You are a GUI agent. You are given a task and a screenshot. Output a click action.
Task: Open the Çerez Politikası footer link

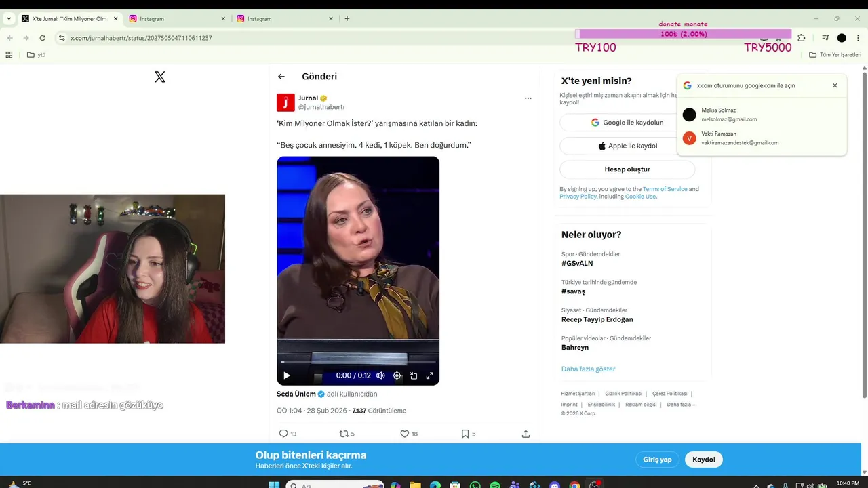669,394
